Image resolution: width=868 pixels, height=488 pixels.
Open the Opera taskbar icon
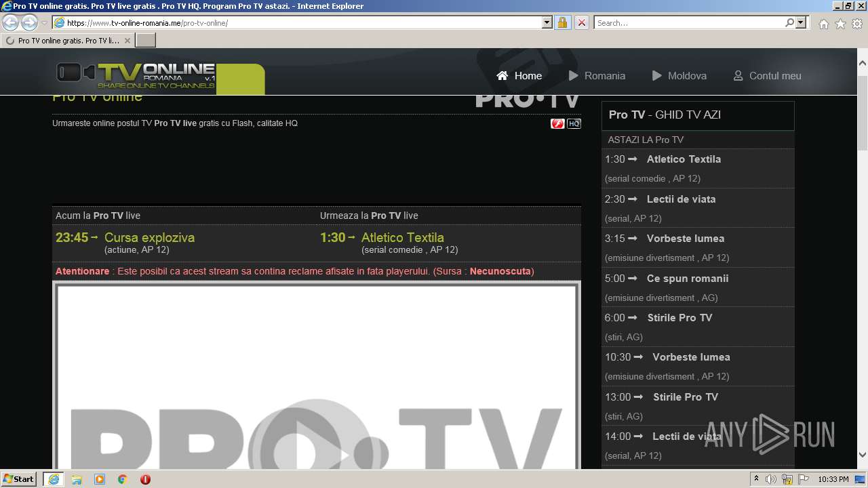[145, 479]
